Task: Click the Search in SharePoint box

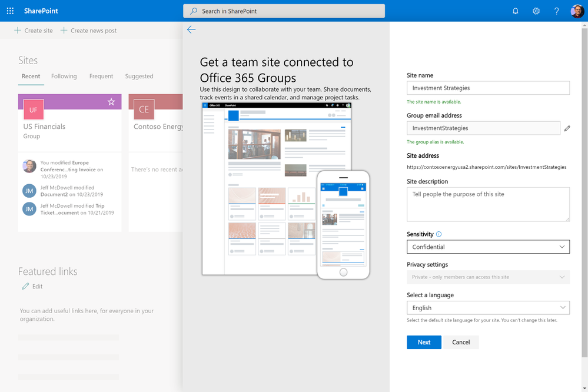Action: 284,11
